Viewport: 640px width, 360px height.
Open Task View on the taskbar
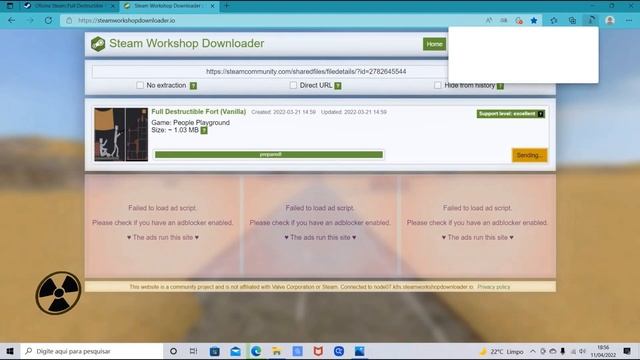tap(193, 351)
